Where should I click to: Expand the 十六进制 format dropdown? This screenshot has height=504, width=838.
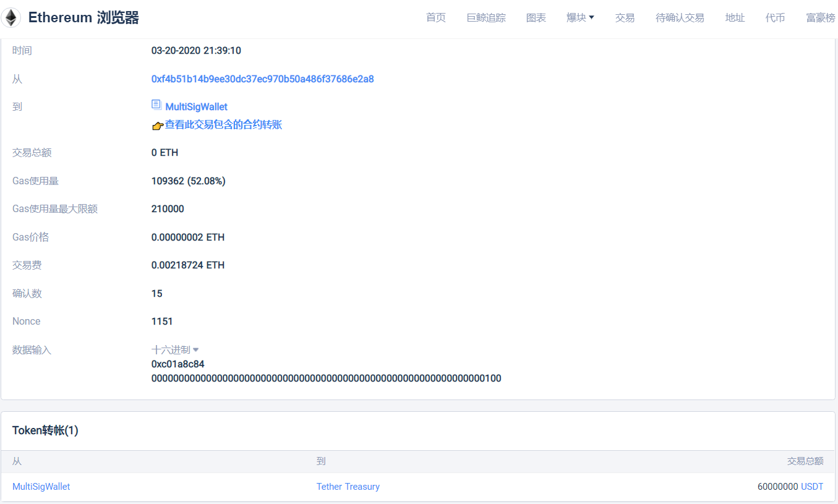click(x=175, y=350)
